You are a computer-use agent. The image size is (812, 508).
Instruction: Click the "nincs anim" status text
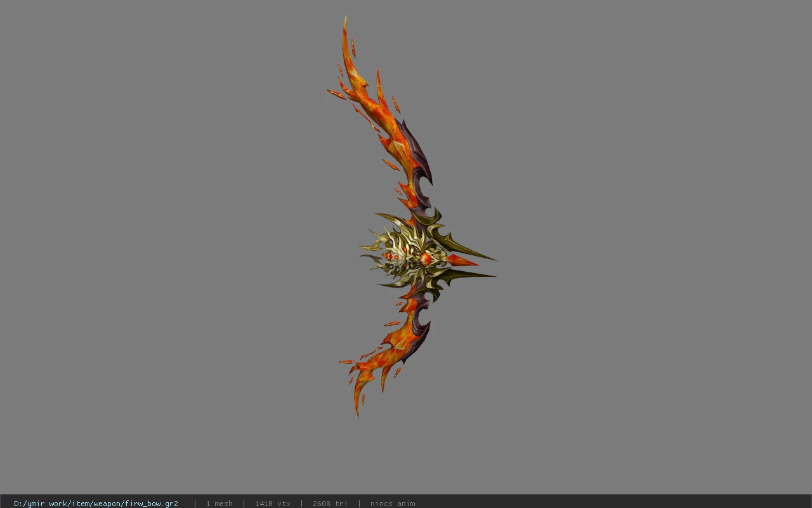coord(393,504)
